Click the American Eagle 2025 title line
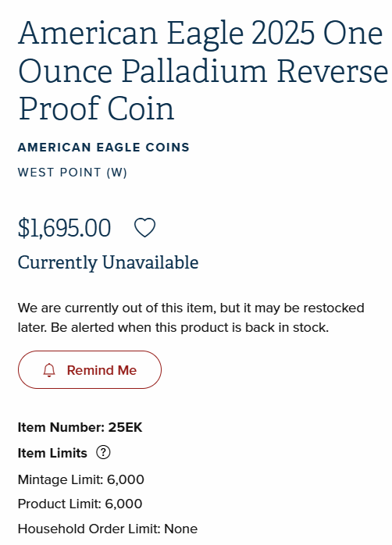 201,34
